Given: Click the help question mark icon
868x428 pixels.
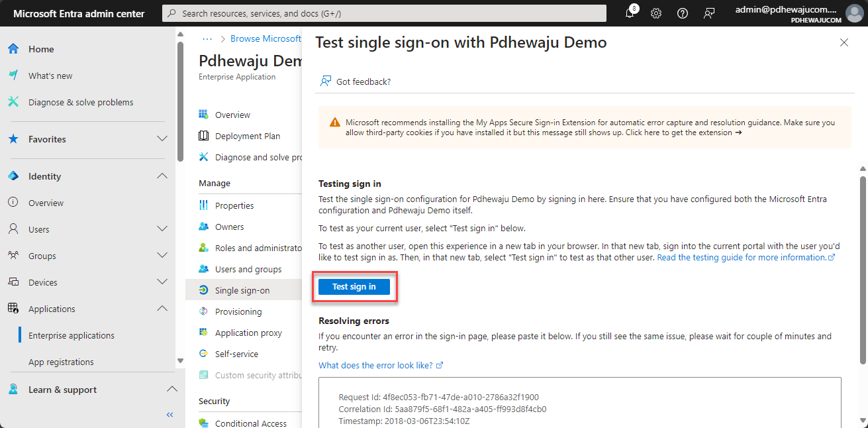Looking at the screenshot, I should pyautogui.click(x=683, y=13).
